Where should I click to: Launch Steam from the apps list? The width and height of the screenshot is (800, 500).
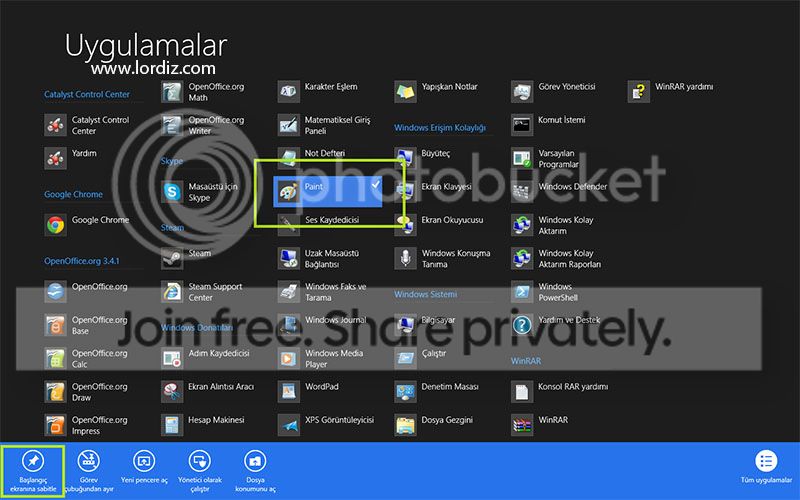coord(172,256)
